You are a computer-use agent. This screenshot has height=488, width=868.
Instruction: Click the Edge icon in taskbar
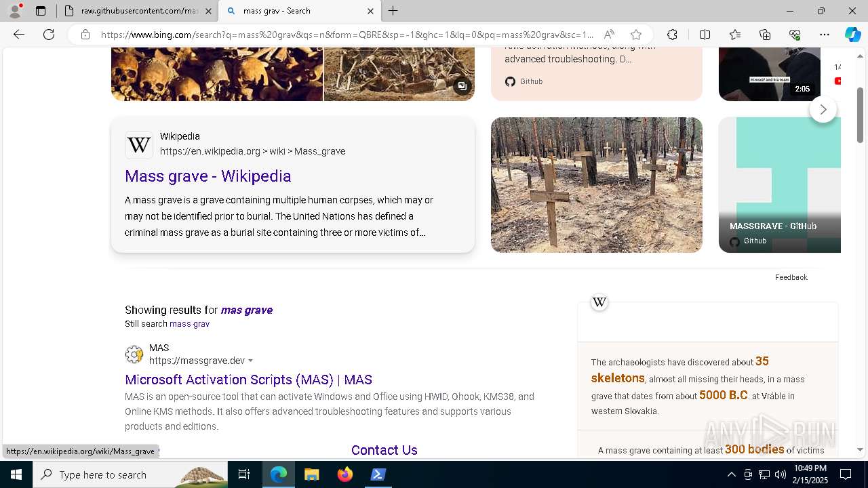point(278,474)
